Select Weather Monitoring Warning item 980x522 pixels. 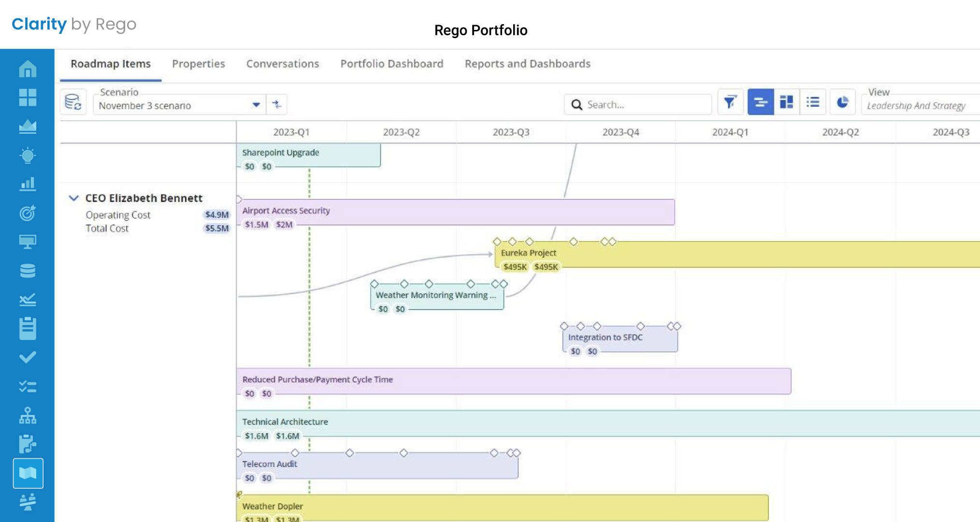pyautogui.click(x=437, y=296)
